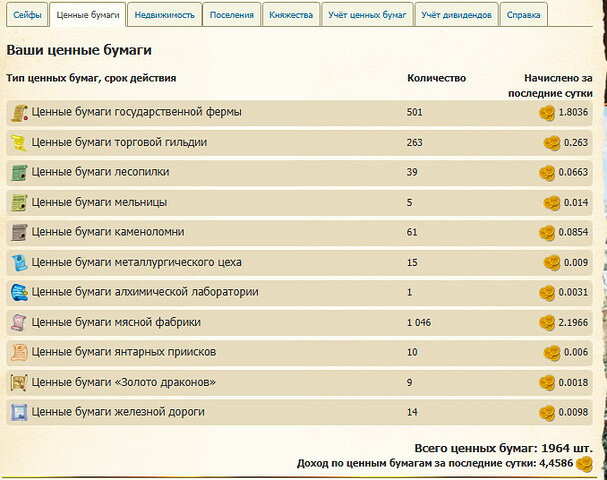Click the amber mines securities icon
Image resolution: width=607 pixels, height=480 pixels.
19,353
